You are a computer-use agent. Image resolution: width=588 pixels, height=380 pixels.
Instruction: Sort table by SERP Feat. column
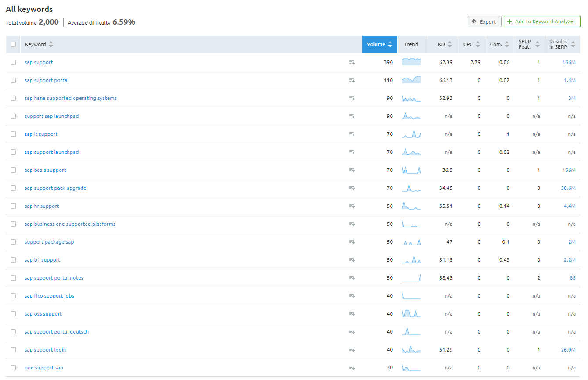529,44
